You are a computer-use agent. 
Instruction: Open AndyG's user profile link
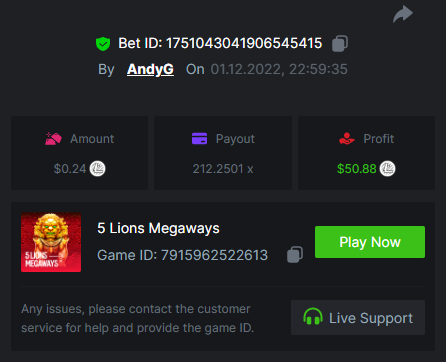150,69
